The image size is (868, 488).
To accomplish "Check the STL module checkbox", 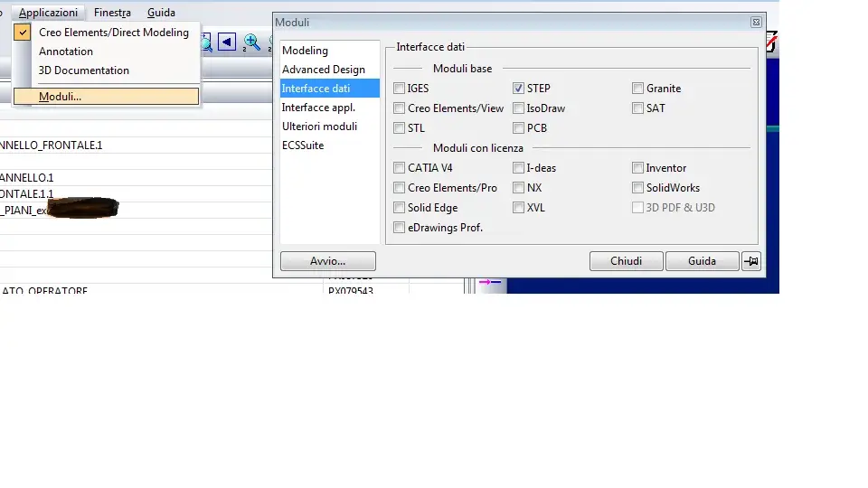I will [x=399, y=127].
